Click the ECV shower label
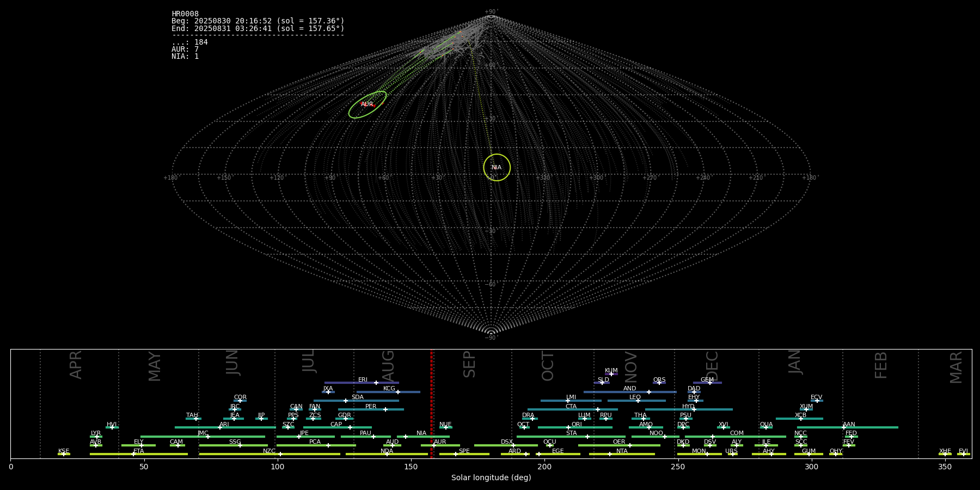 [x=816, y=397]
